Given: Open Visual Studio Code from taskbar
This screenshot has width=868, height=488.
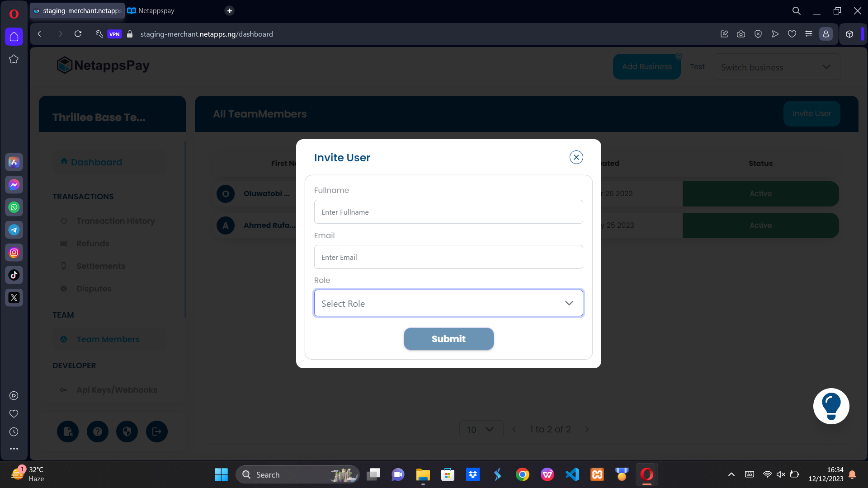Looking at the screenshot, I should pos(572,474).
